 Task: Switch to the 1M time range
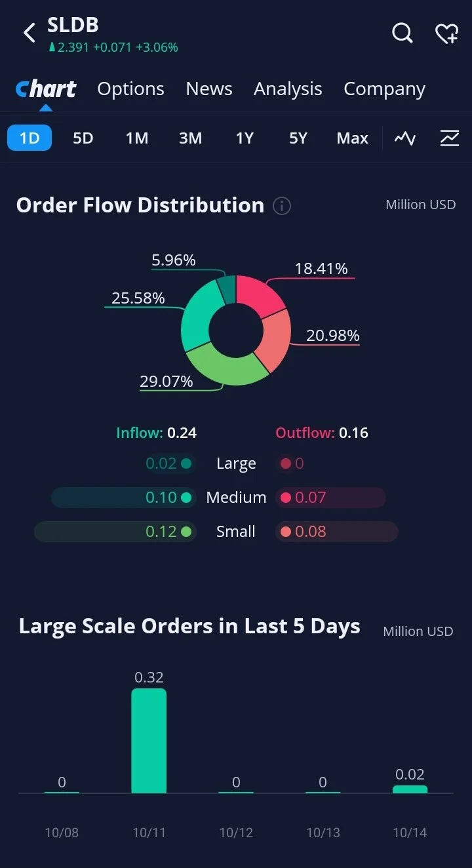pyautogui.click(x=137, y=138)
